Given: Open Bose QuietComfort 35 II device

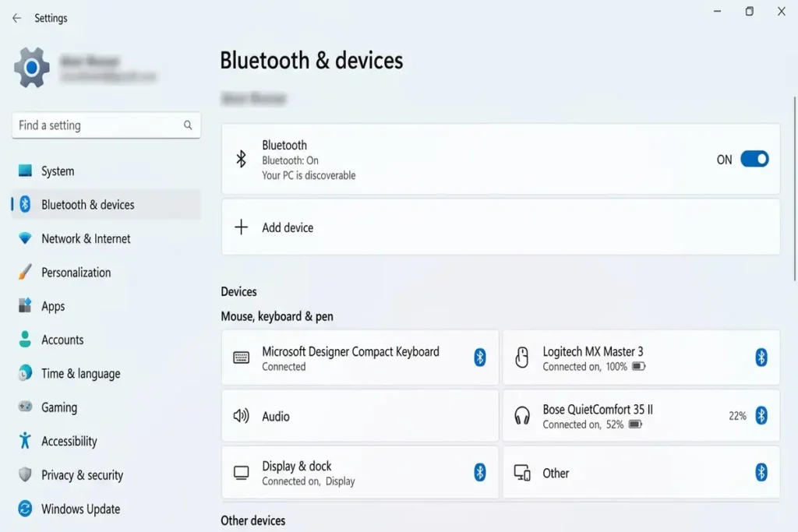Looking at the screenshot, I should click(x=641, y=415).
